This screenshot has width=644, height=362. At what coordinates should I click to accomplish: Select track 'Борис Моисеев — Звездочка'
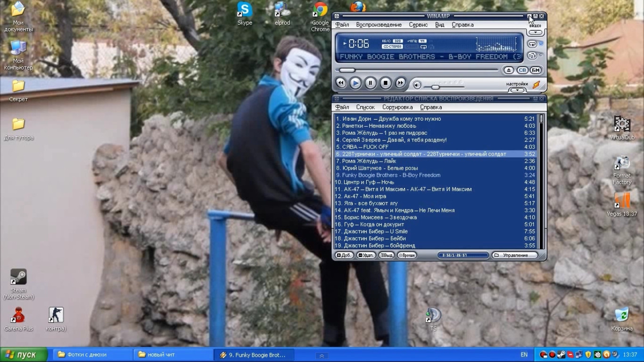(x=437, y=217)
